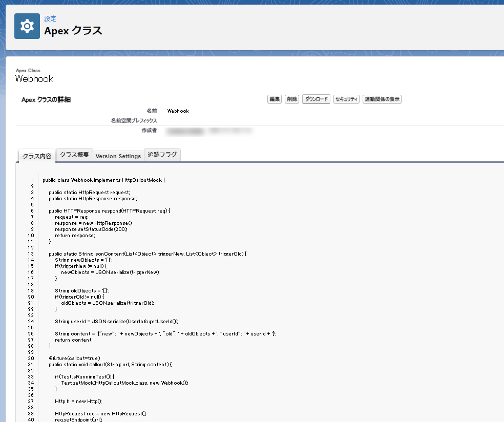Click the '@future(callout=true)' annotation line
Image resolution: width=504 pixels, height=422 pixels.
click(75, 358)
